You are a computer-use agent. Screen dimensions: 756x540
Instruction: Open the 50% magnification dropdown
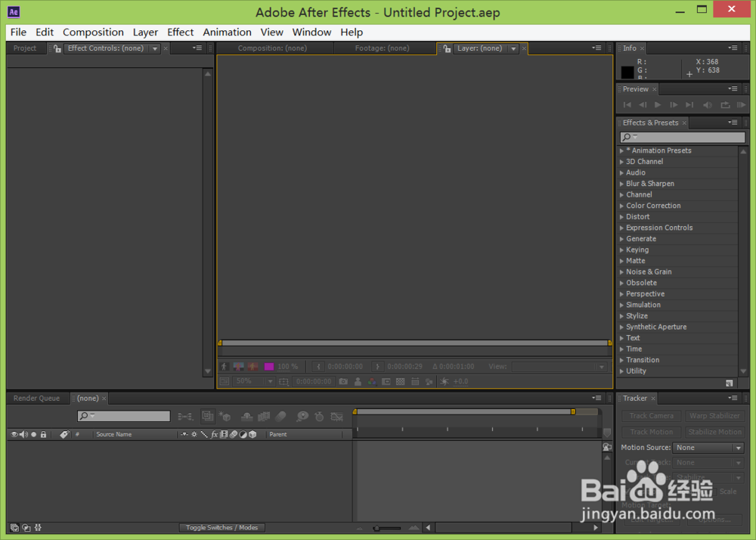click(253, 381)
